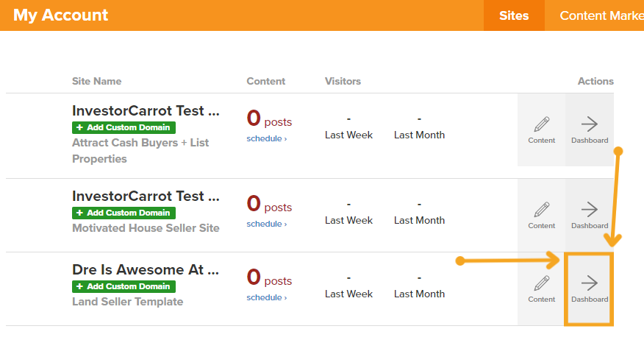644x340 pixels.
Task: Open schedule link for Motivated House Seller Site
Action: [267, 224]
